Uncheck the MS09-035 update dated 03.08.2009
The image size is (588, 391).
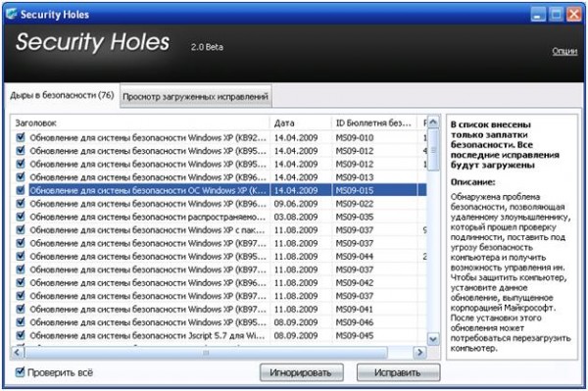21,217
